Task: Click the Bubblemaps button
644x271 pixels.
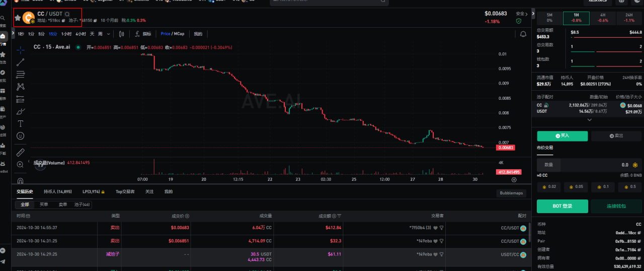Action: tap(511, 193)
